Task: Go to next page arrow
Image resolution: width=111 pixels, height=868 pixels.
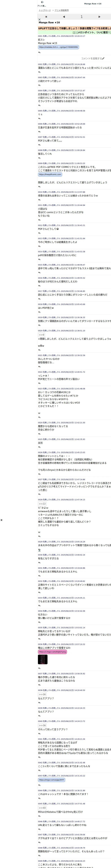Action: [99, 16]
